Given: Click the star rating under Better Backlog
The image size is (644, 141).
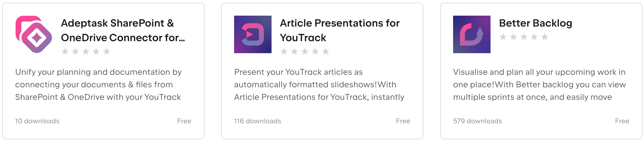Looking at the screenshot, I should pos(524,37).
